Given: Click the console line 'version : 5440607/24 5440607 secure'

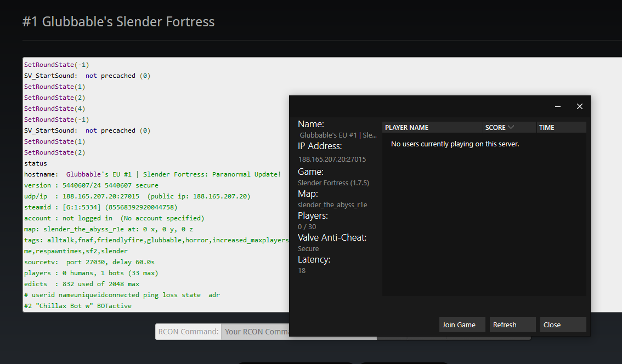Looking at the screenshot, I should click(91, 185).
